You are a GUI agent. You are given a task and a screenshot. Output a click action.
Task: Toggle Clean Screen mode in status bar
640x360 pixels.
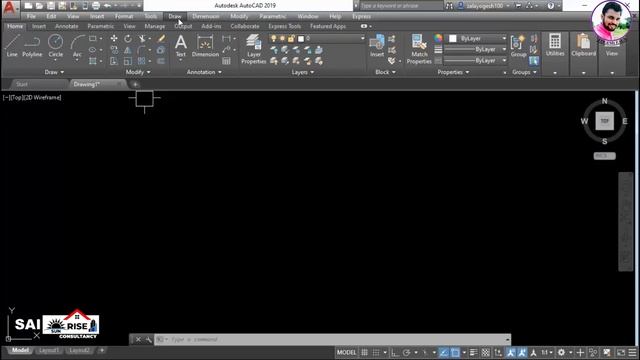click(621, 352)
